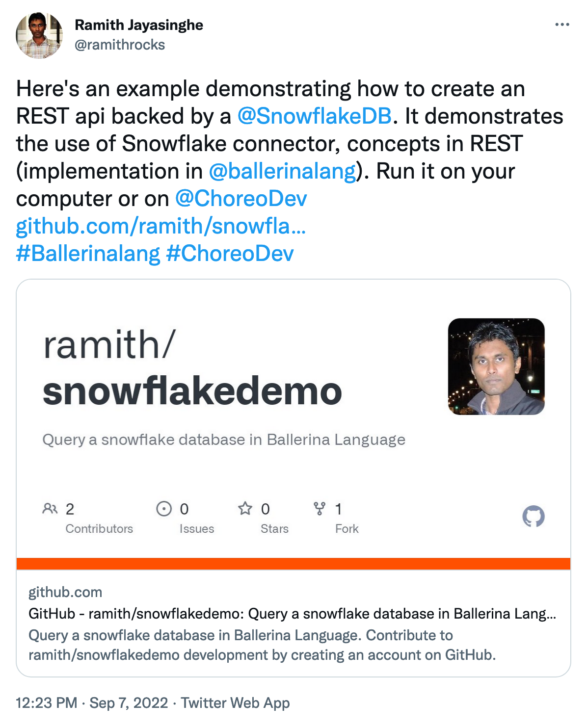Open the @ballerinalang mention
Image resolution: width=587 pixels, height=728 pixels.
coord(282,171)
